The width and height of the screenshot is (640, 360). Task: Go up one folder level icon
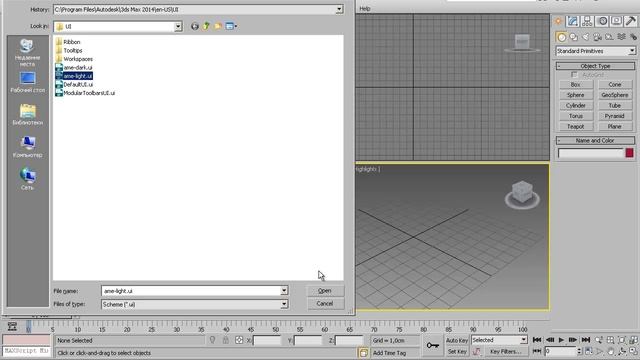click(x=206, y=26)
